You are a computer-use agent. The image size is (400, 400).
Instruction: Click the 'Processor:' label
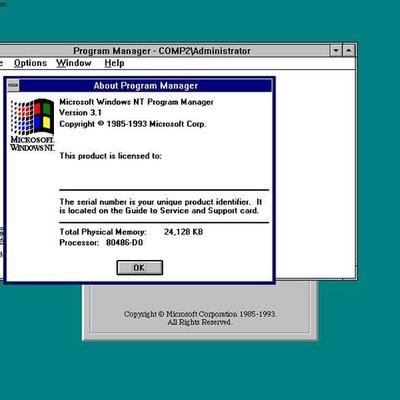(x=79, y=242)
